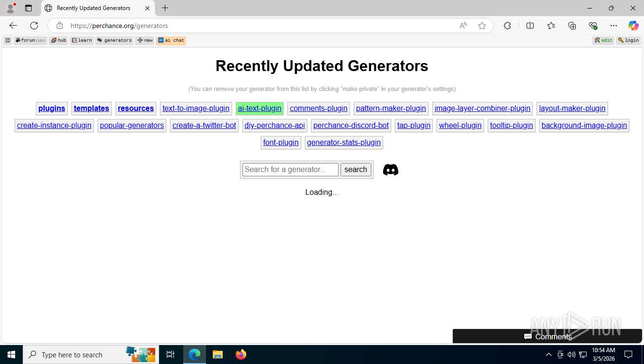This screenshot has width=644, height=364.
Task: Open browser Extensions menu
Action: pyautogui.click(x=507, y=26)
